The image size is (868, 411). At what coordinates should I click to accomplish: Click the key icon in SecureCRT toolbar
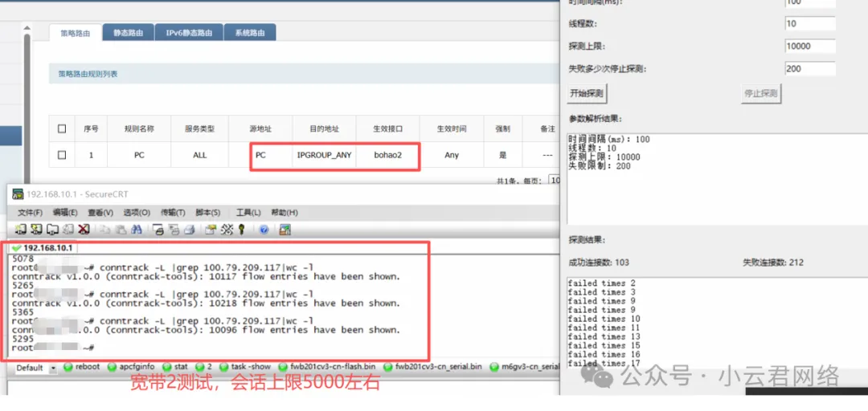(240, 230)
